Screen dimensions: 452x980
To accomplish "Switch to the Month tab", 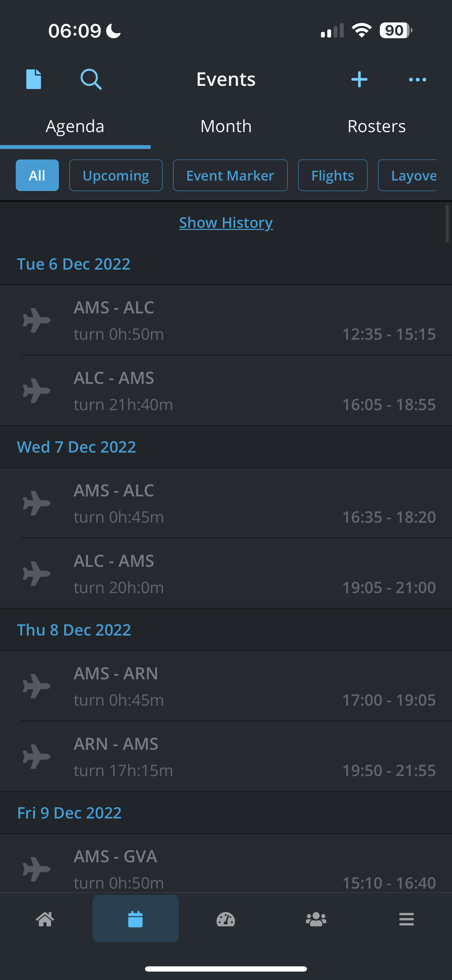I will [226, 126].
